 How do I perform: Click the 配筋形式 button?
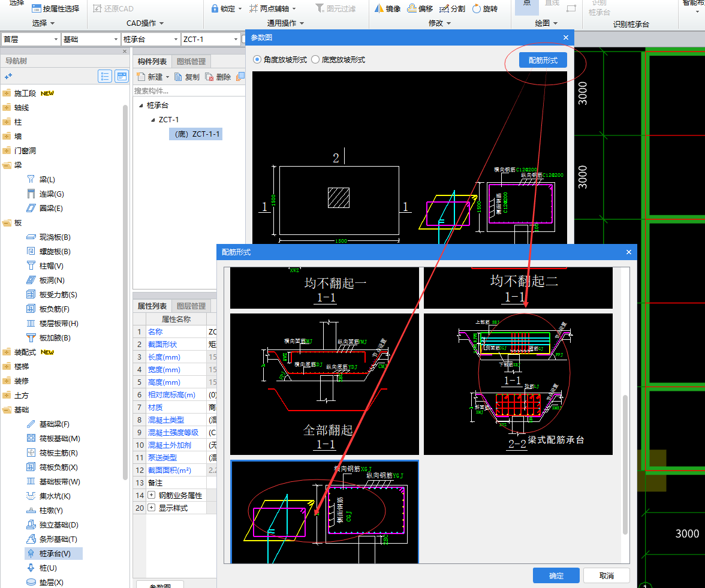(x=543, y=60)
